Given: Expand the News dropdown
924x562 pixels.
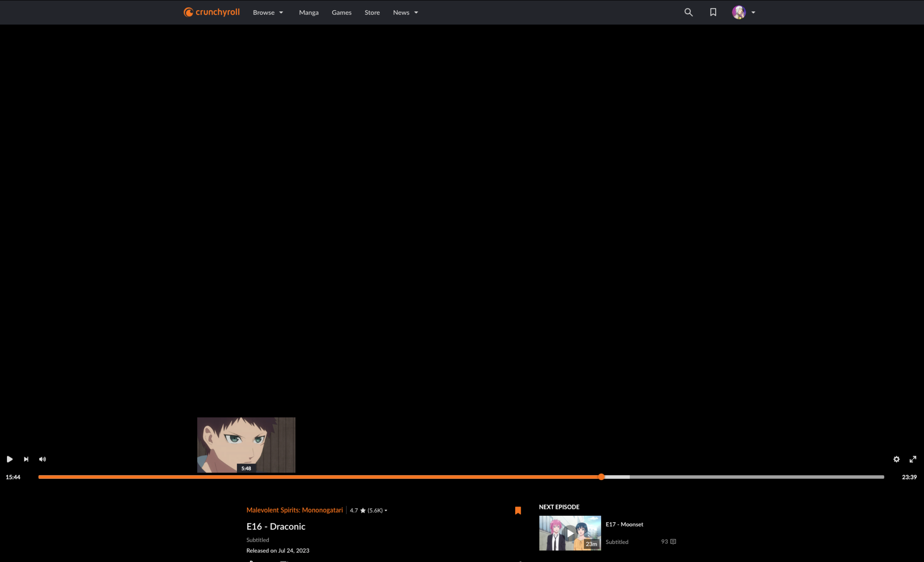Looking at the screenshot, I should [x=405, y=12].
